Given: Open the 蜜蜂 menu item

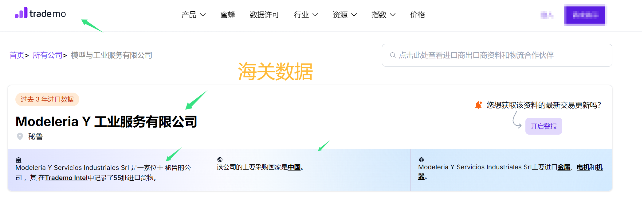Looking at the screenshot, I should (228, 15).
